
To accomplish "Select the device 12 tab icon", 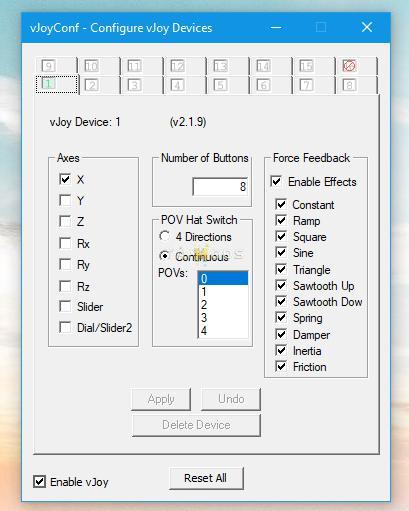I will (177, 66).
